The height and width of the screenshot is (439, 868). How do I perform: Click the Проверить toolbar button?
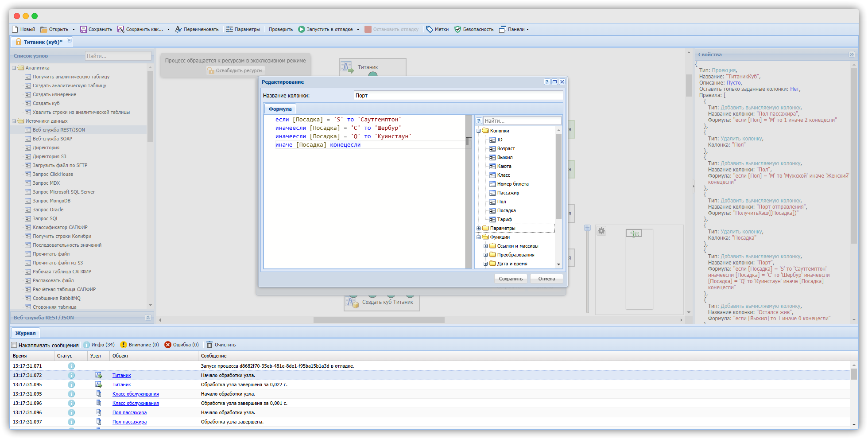tap(280, 29)
